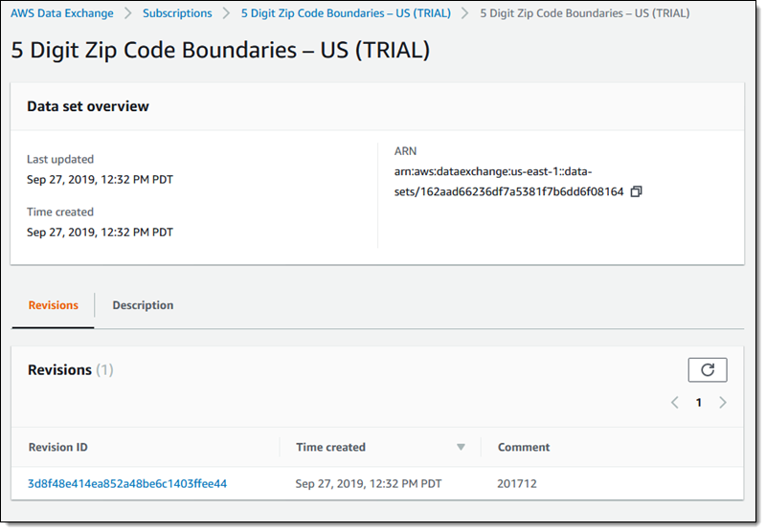Click chevron after AWS Data Exchange breadcrumb
Screen dimensions: 766x532
pyautogui.click(x=128, y=13)
